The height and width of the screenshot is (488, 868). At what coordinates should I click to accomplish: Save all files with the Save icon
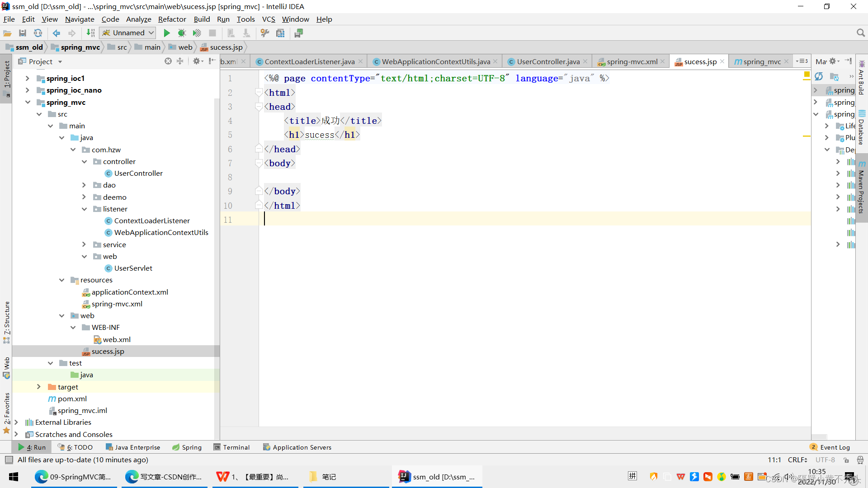(x=23, y=33)
